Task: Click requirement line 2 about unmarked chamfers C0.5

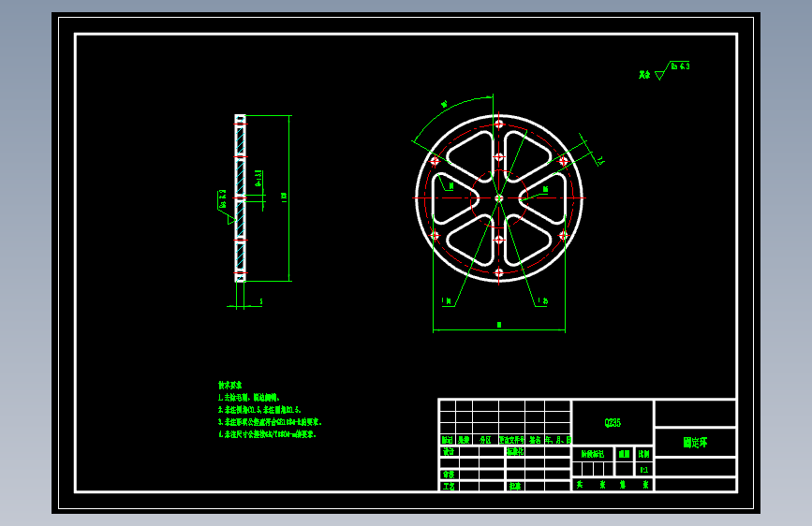Action: click(259, 410)
